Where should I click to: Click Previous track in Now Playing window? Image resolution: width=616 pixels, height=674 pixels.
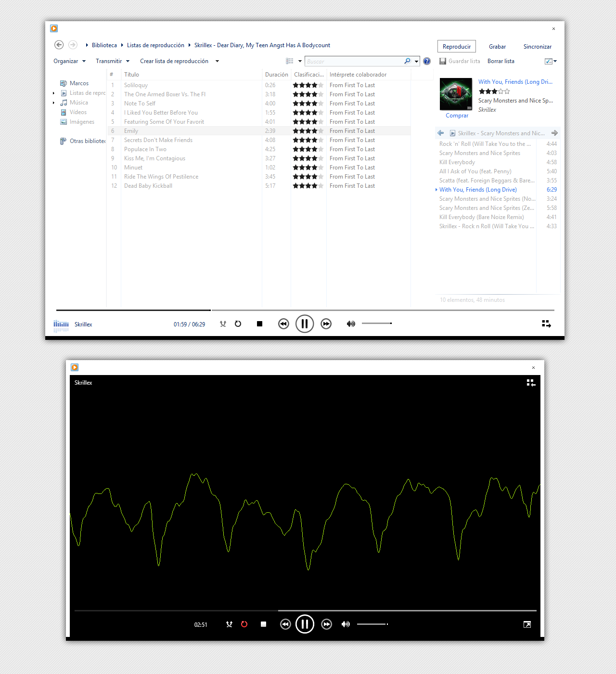pos(285,624)
